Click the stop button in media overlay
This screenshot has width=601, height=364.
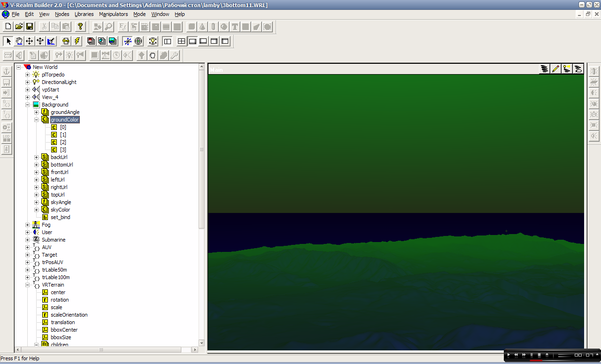(539, 355)
